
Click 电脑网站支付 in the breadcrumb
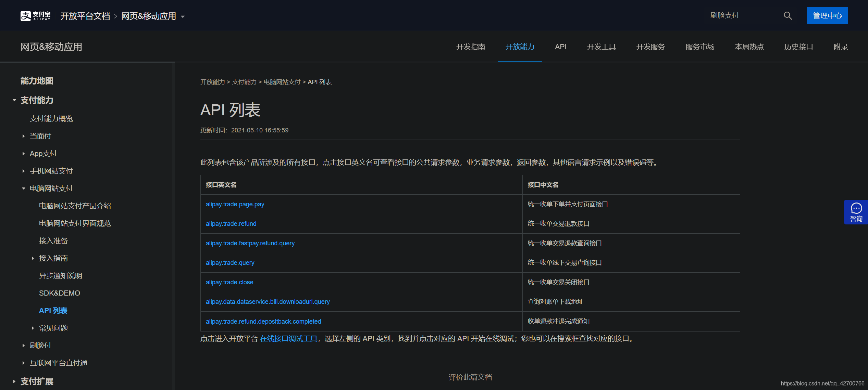point(282,82)
